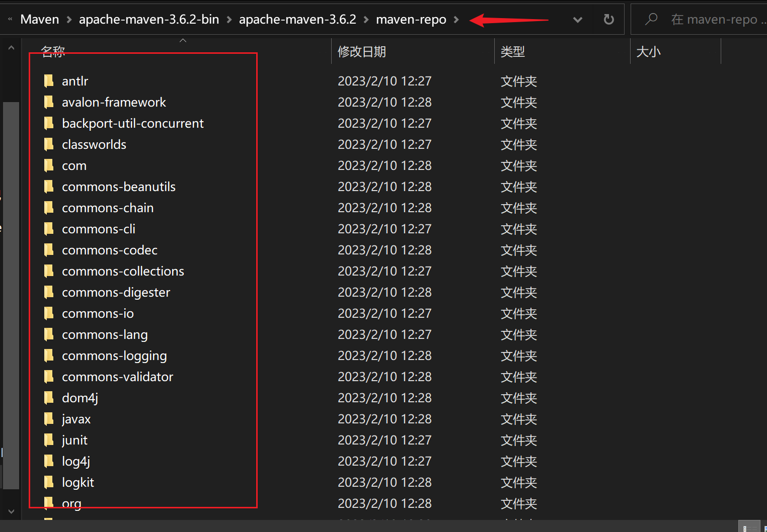
Task: Select the avalon-framework folder name
Action: point(114,102)
